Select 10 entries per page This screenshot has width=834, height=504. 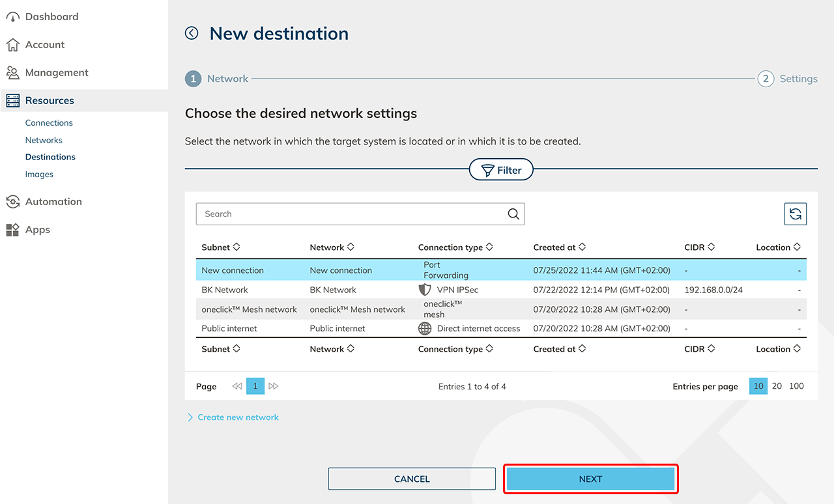click(758, 386)
